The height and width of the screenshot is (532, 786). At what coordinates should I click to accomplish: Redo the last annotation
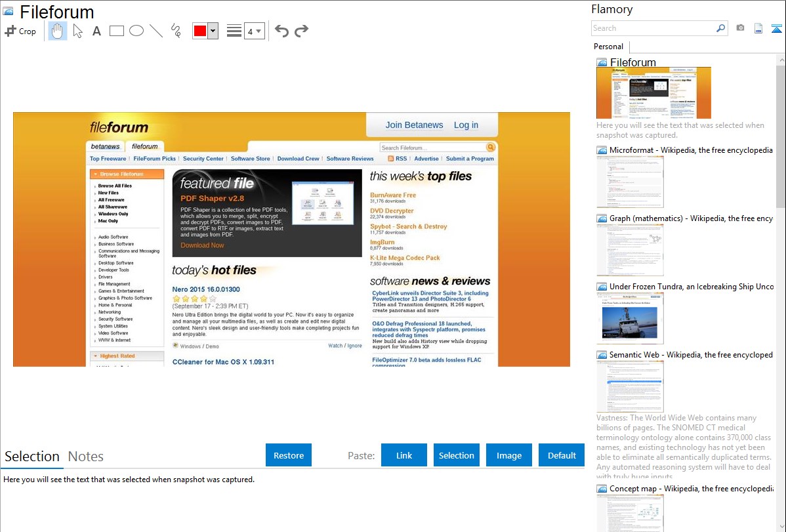tap(301, 31)
